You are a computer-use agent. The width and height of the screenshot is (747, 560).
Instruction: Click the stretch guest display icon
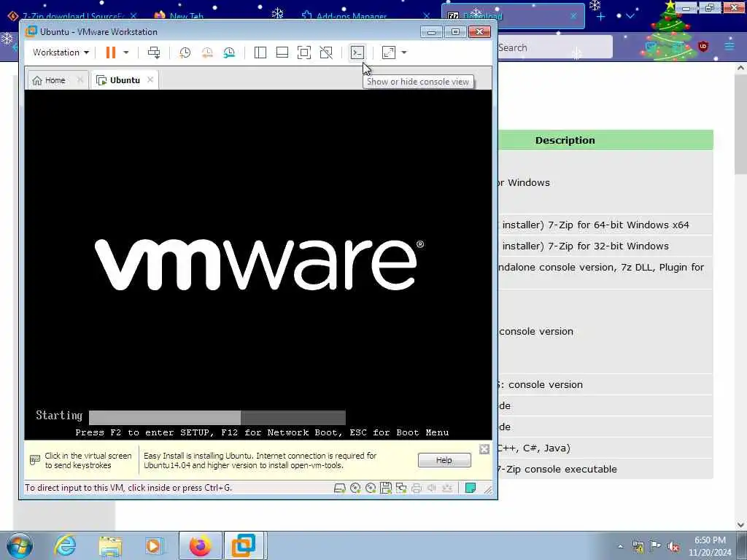pos(389,52)
